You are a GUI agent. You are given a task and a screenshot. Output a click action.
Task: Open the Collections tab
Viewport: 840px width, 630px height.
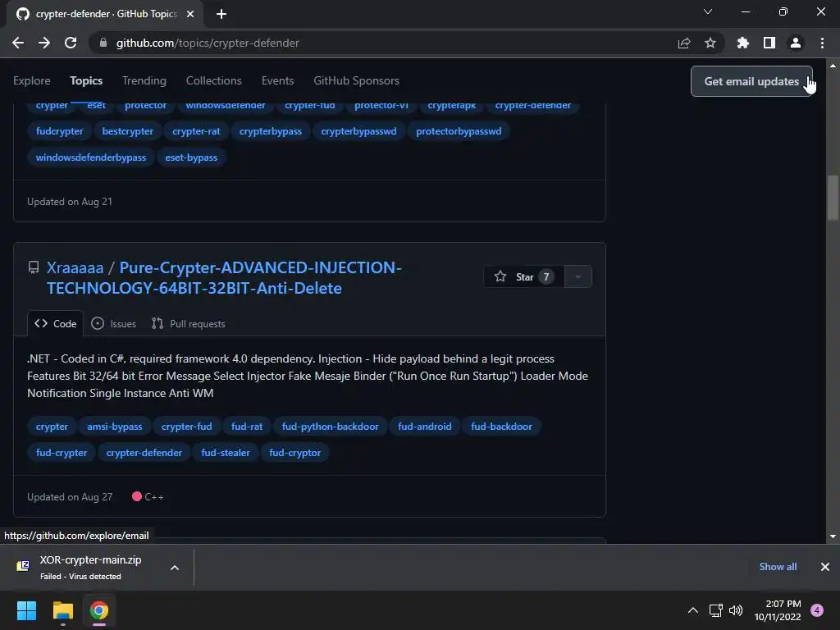point(214,81)
